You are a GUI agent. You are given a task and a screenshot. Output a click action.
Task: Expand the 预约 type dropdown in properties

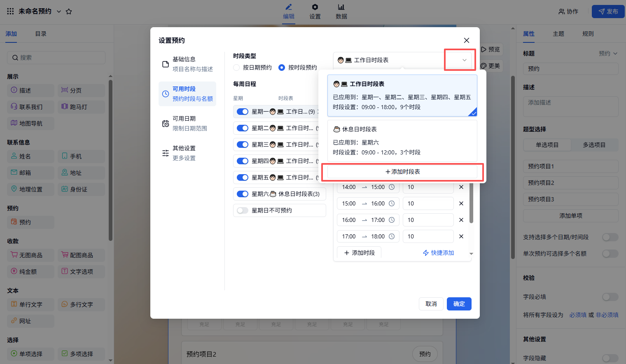tap(608, 54)
